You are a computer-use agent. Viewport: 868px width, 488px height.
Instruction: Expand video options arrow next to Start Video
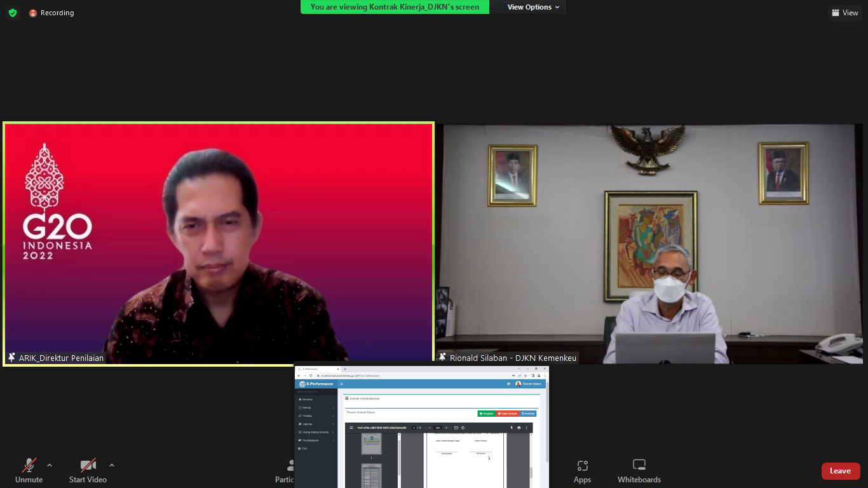point(112,465)
